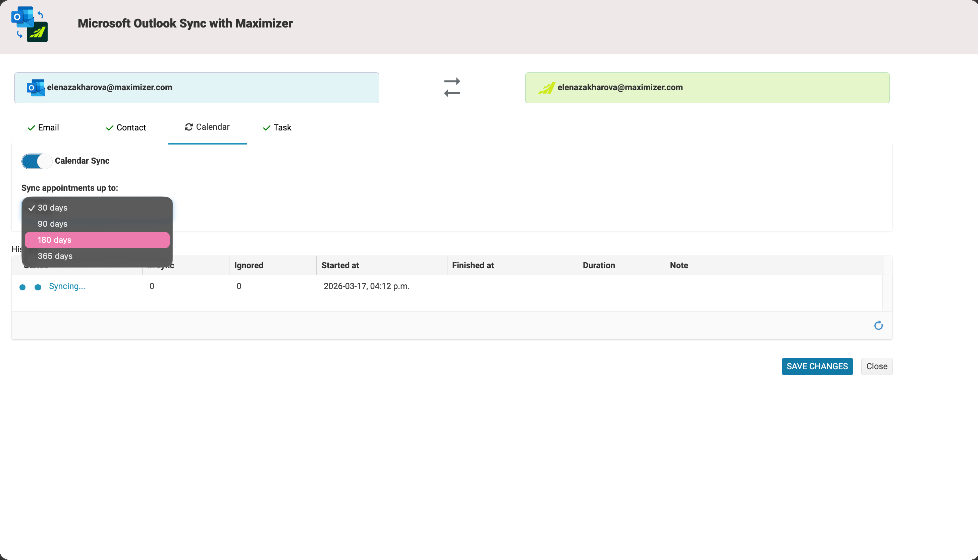Switch to the Email tab
The height and width of the screenshot is (560, 978).
pyautogui.click(x=43, y=128)
